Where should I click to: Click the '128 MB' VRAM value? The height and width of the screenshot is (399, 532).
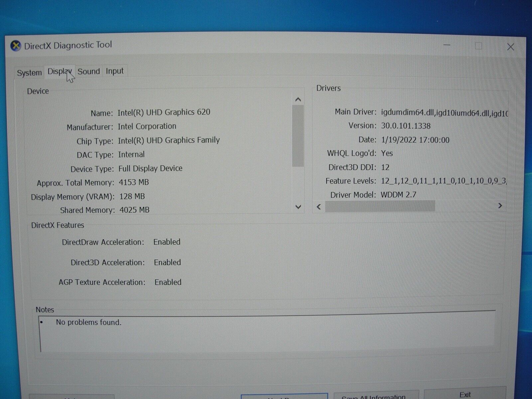coord(132,197)
